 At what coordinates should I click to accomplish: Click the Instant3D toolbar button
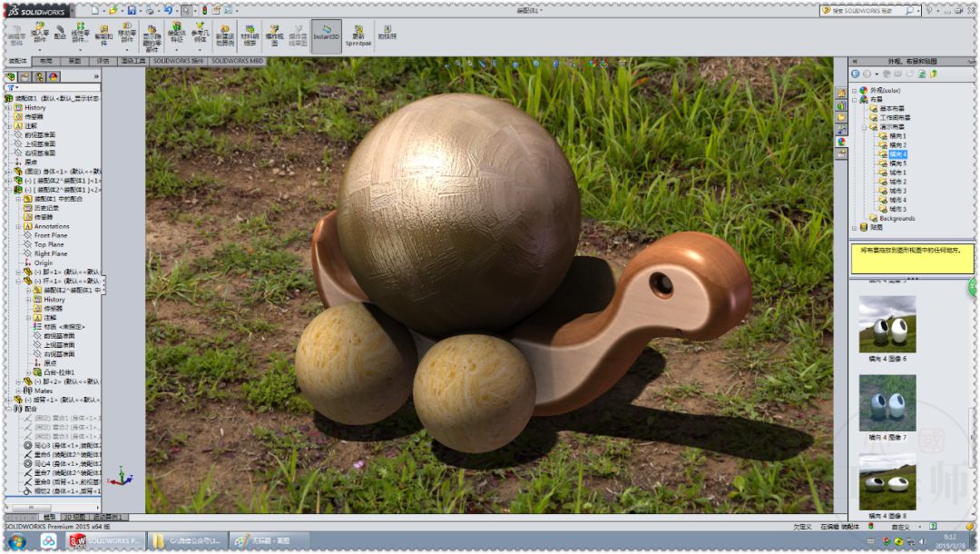[326, 35]
